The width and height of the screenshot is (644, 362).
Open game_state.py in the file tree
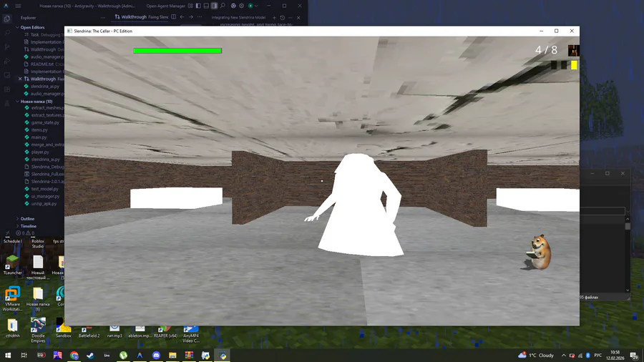(x=44, y=122)
